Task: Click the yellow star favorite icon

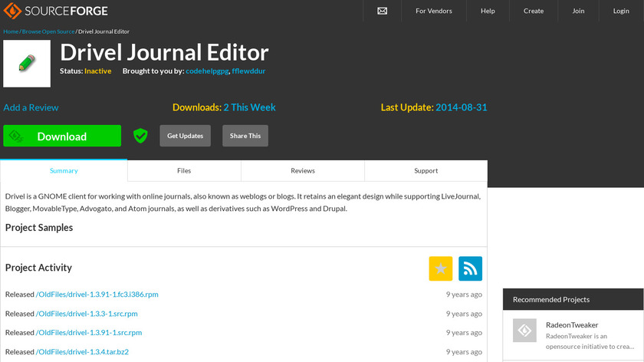Action: point(441,268)
